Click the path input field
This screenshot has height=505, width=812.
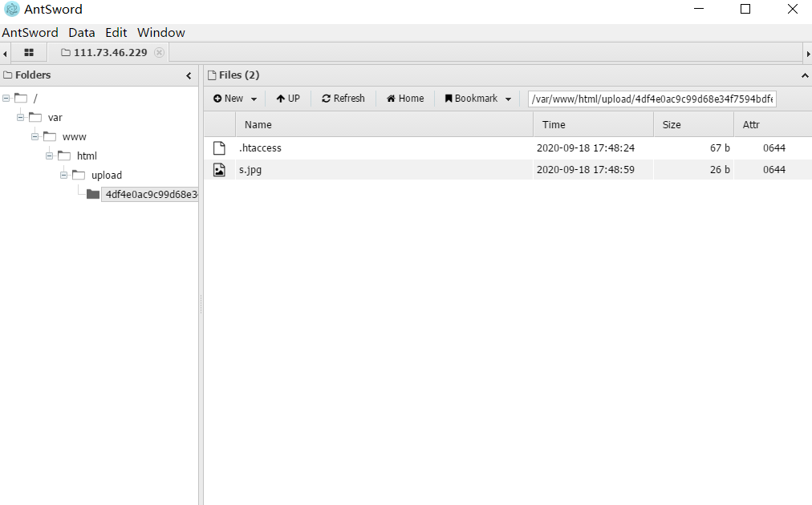click(x=652, y=99)
